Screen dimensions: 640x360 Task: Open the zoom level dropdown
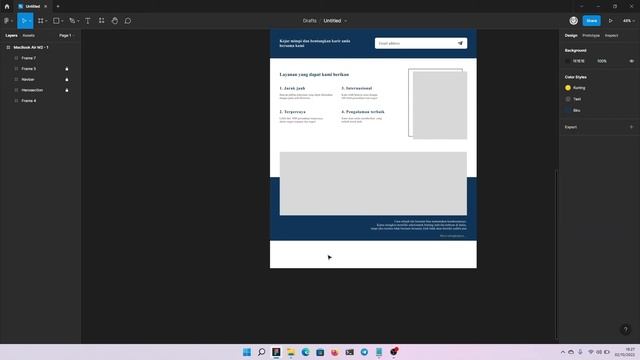pyautogui.click(x=629, y=21)
